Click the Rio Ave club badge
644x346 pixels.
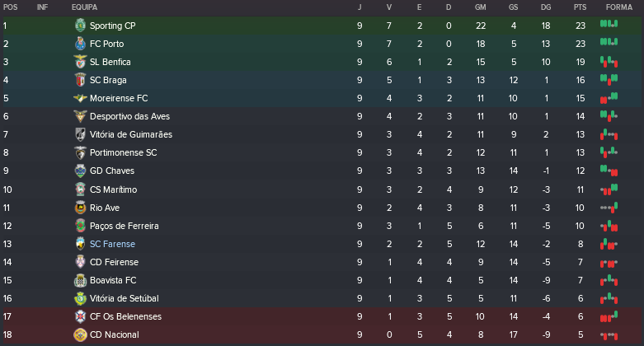80,208
